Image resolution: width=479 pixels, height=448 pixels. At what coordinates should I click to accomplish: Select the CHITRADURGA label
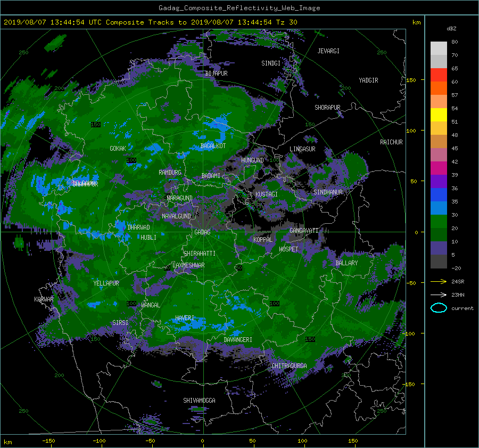point(289,366)
